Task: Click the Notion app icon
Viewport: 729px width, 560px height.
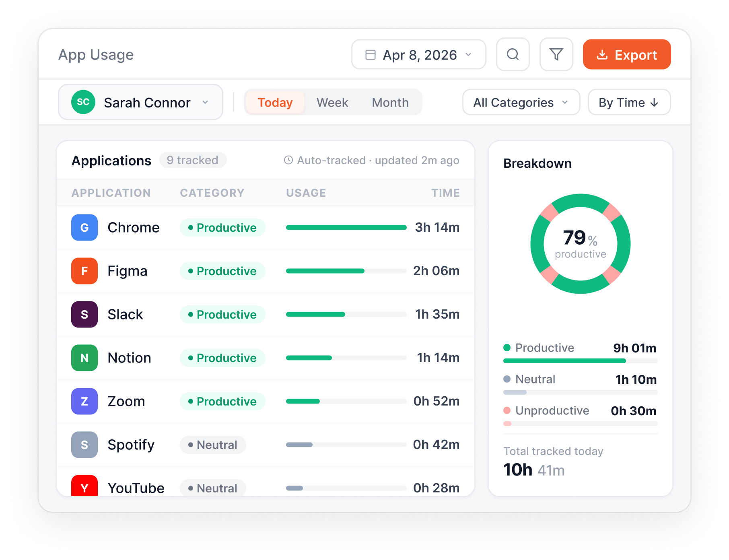Action: point(84,358)
